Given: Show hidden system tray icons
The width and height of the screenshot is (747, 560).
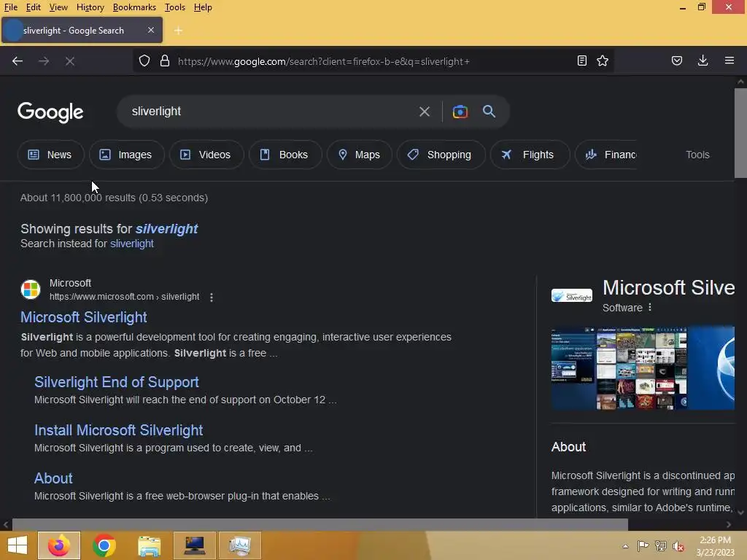Looking at the screenshot, I should coord(625,546).
